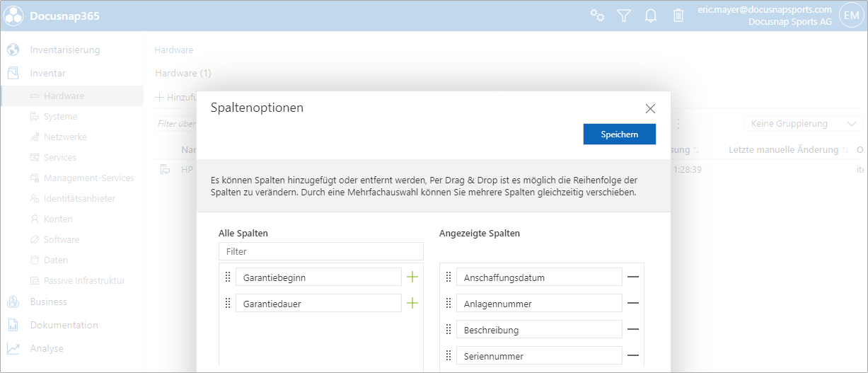Select Software in sidebar
This screenshot has width=868, height=373.
[62, 240]
